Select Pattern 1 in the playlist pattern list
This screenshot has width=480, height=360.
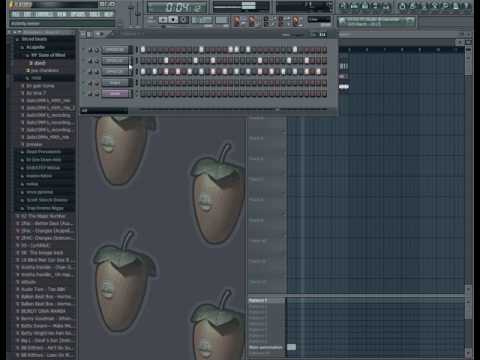coord(266,301)
